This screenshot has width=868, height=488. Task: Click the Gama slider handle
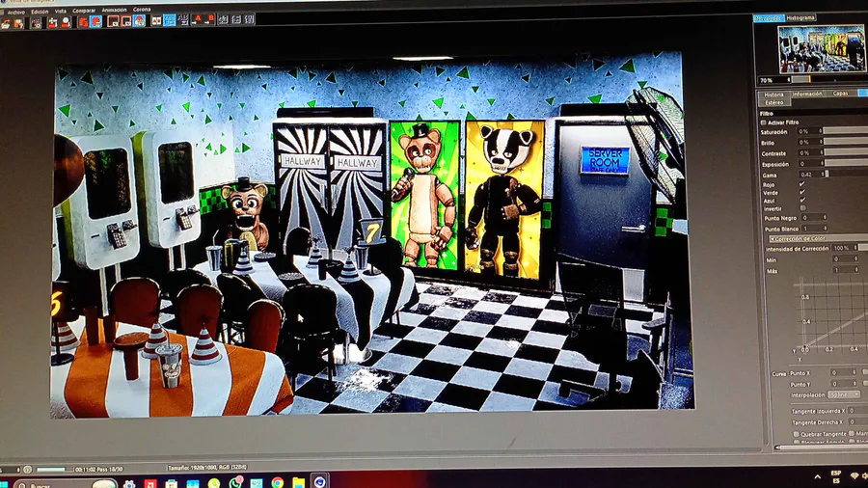tap(827, 175)
